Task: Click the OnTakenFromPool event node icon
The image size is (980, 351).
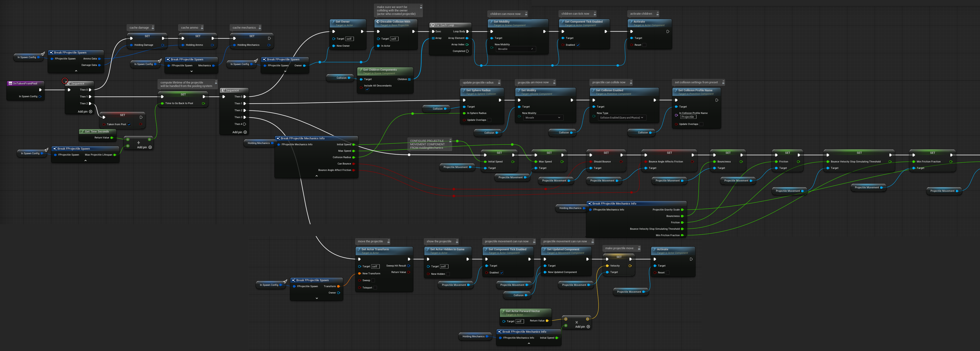Action: 10,83
